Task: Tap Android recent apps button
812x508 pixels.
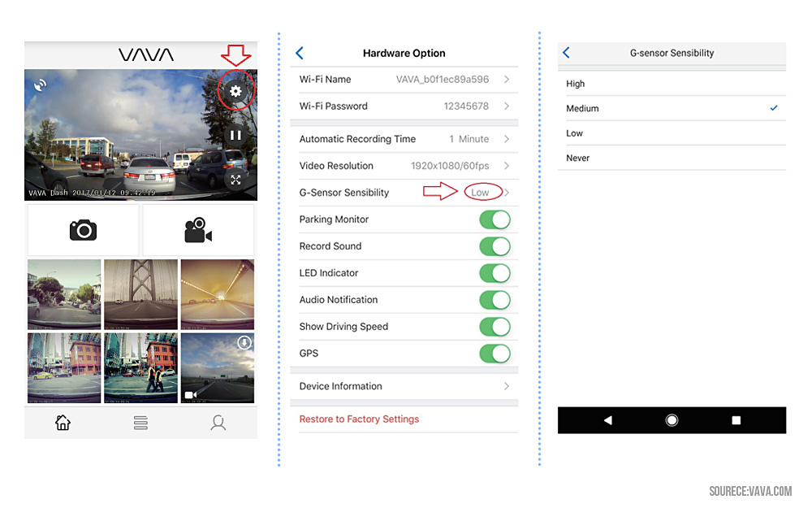Action: tap(736, 420)
